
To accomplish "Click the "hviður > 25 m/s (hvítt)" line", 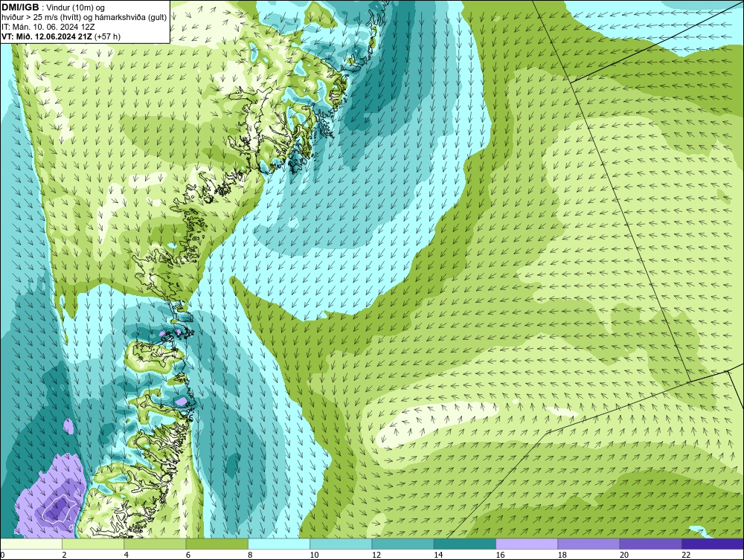I will [41, 18].
